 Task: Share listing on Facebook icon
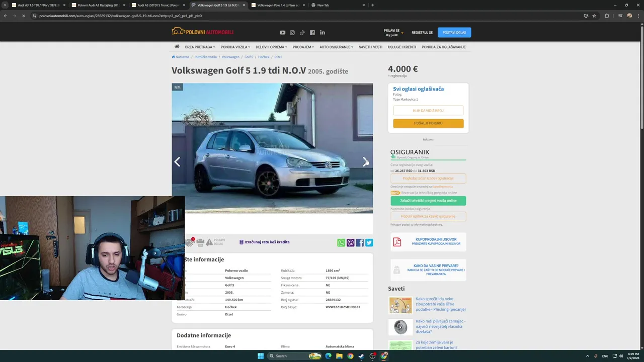pos(360,242)
